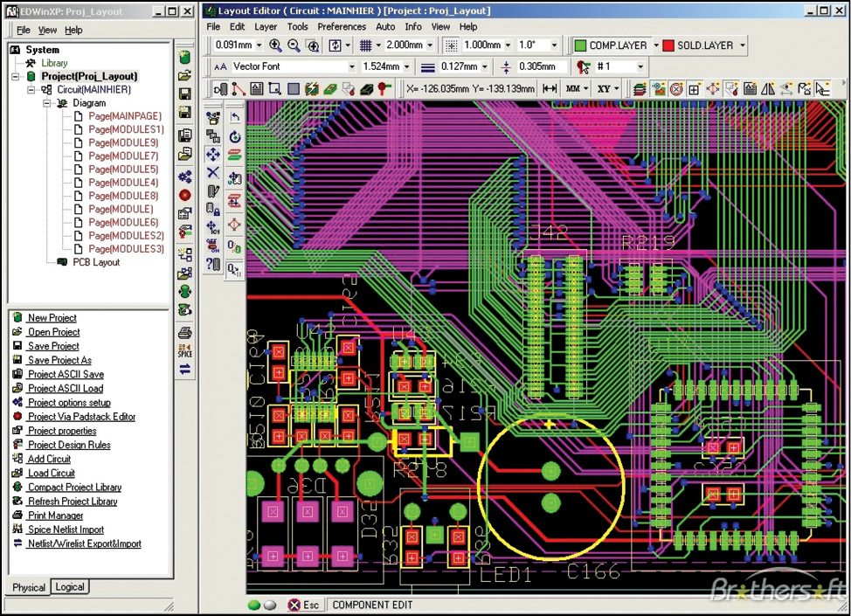Click the floppy disk save project icon
Screen dimensions: 851x616
(184, 94)
